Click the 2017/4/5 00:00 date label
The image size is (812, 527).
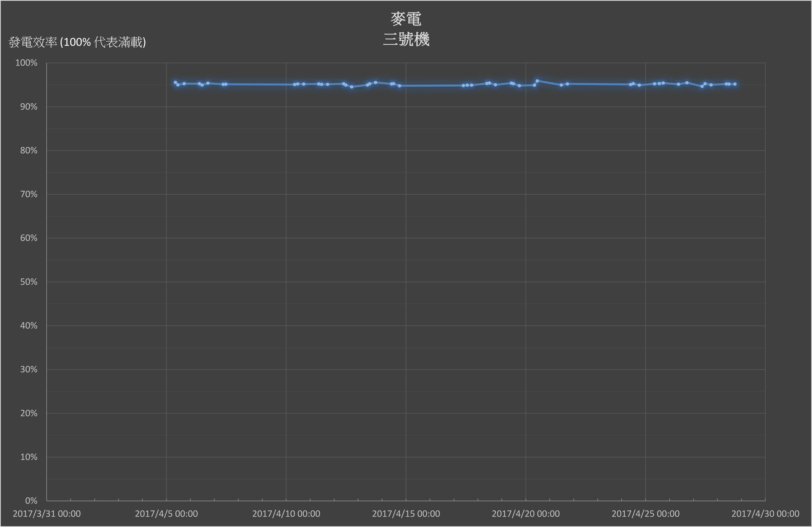point(166,514)
